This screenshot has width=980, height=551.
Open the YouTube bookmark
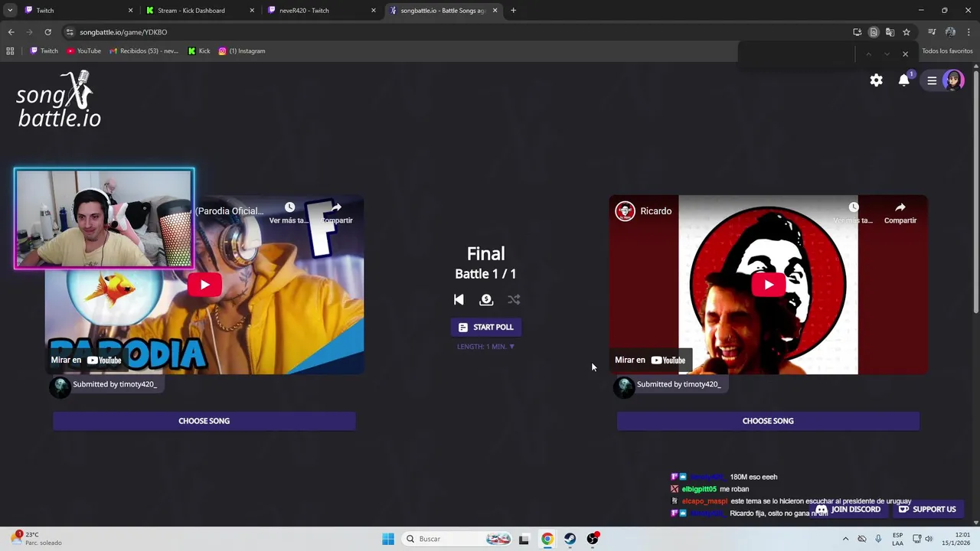coord(83,51)
